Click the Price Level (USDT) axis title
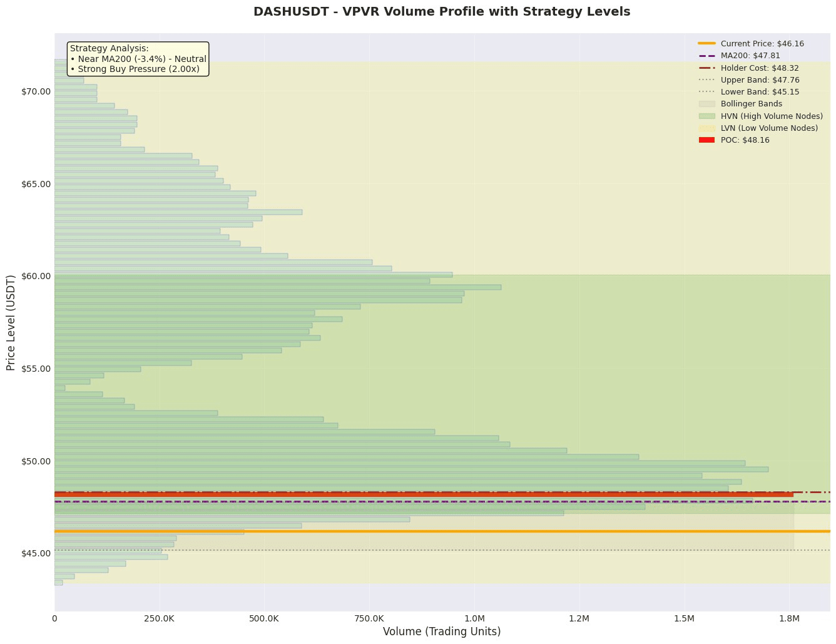The height and width of the screenshot is (644, 836). 11,322
